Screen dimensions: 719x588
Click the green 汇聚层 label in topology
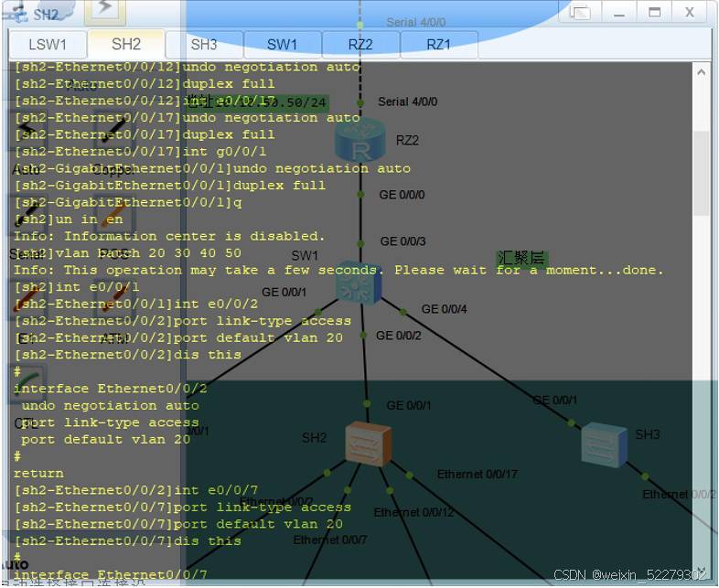522,258
